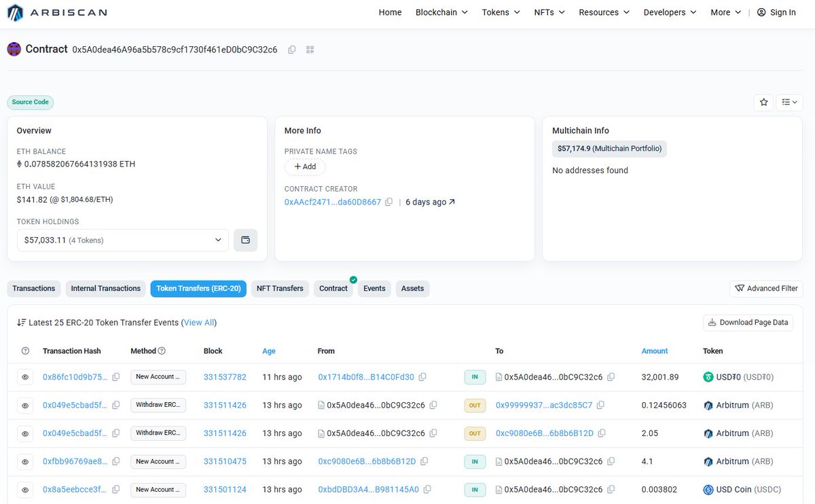Copy to address 0xc9080e6B...6b8b6B12D in OUT row
Viewport: 815px width, 504px height.
tap(602, 433)
